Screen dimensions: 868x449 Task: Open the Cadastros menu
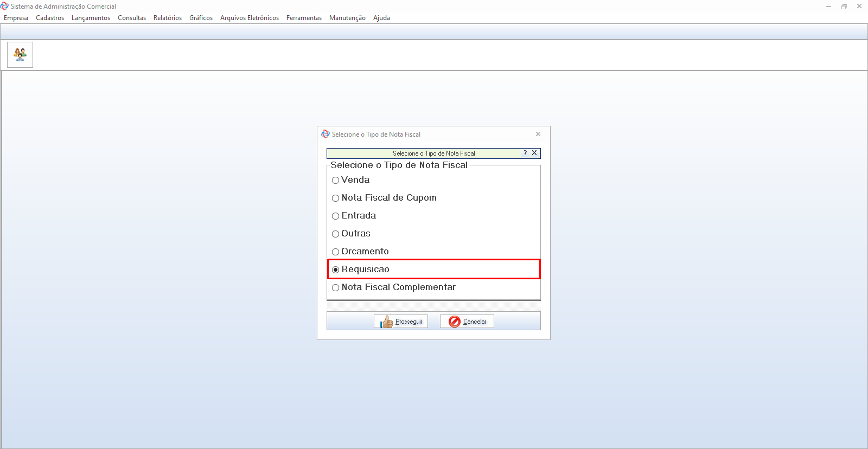[x=50, y=18]
